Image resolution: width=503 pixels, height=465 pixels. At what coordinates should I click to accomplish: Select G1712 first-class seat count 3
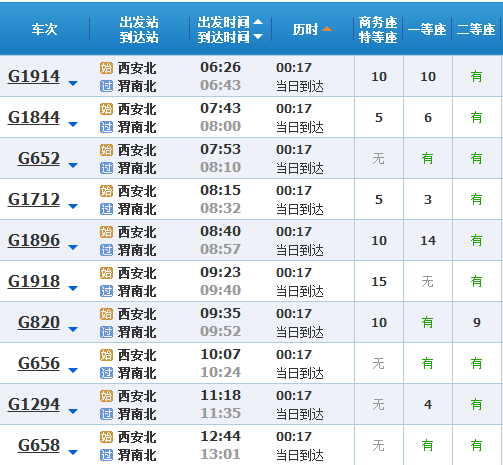pyautogui.click(x=428, y=200)
